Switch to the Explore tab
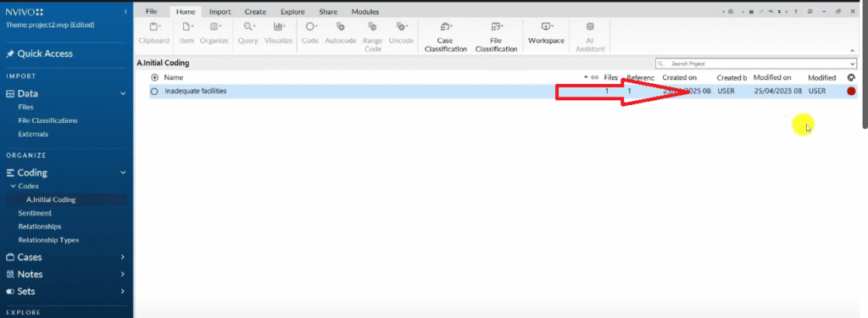Image resolution: width=868 pixels, height=318 pixels. click(x=292, y=12)
